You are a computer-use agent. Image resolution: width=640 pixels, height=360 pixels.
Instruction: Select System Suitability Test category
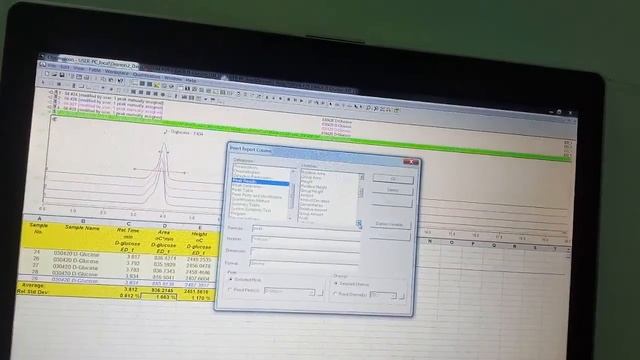[x=251, y=210]
